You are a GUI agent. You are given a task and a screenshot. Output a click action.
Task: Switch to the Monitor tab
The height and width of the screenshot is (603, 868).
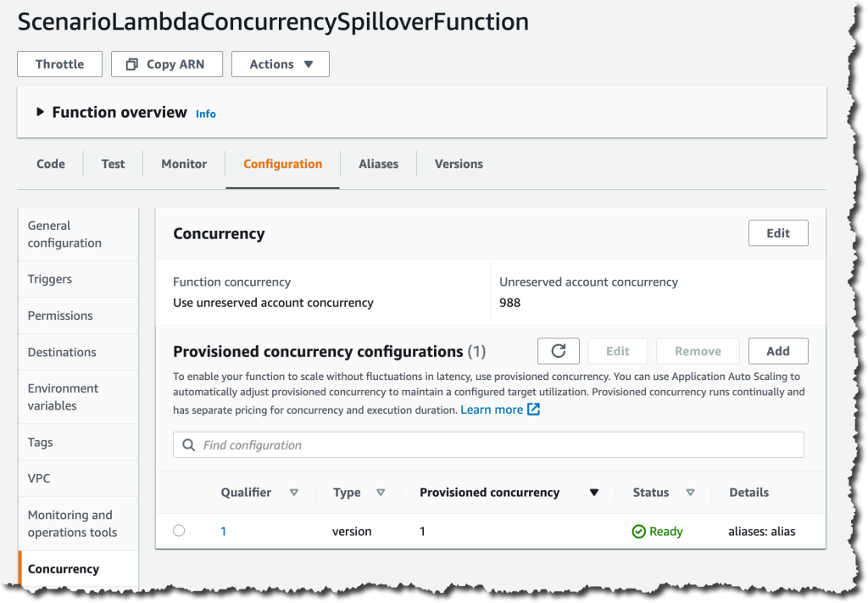(x=183, y=164)
